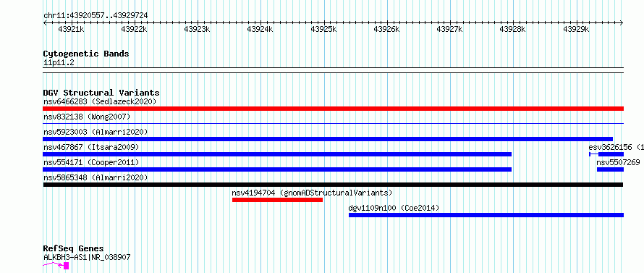Click the Cytogenetic Bands track title
644x273 pixels.
click(86, 54)
